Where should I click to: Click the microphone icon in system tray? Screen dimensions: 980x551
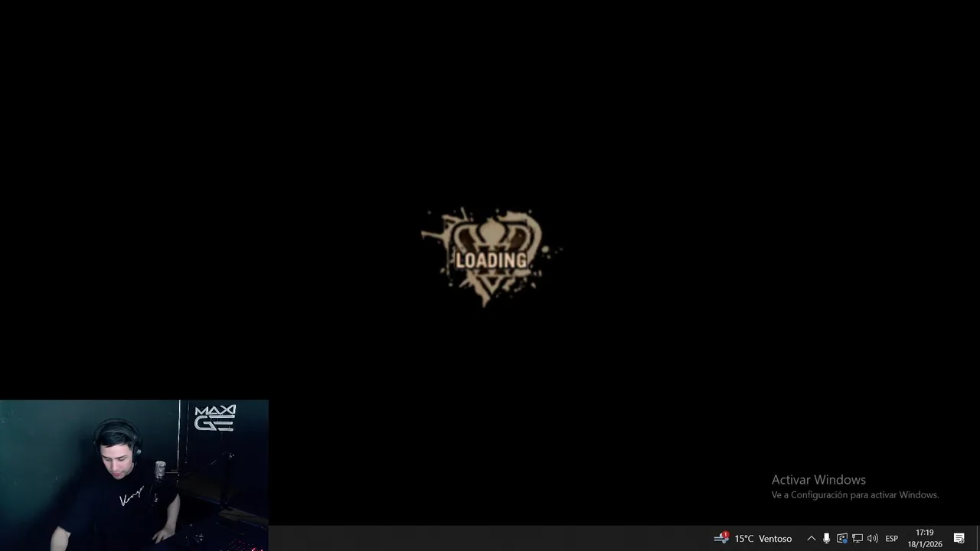tap(826, 539)
